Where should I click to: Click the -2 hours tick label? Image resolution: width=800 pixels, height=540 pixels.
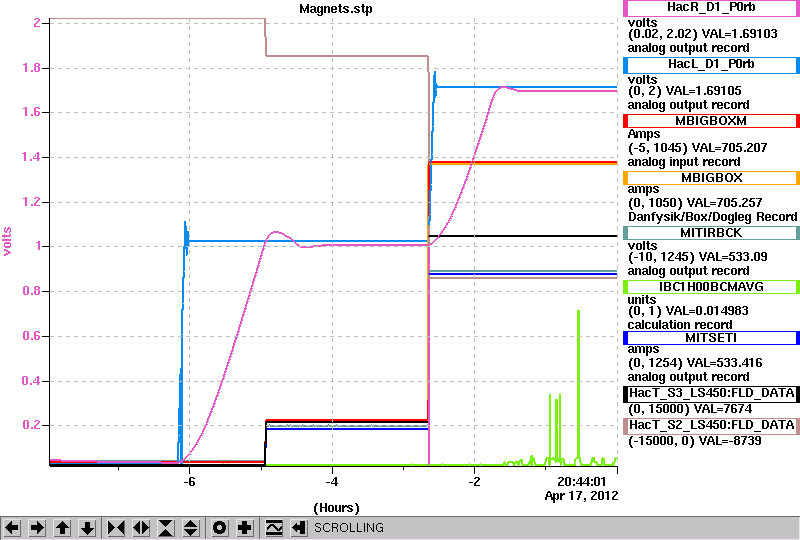pos(474,482)
